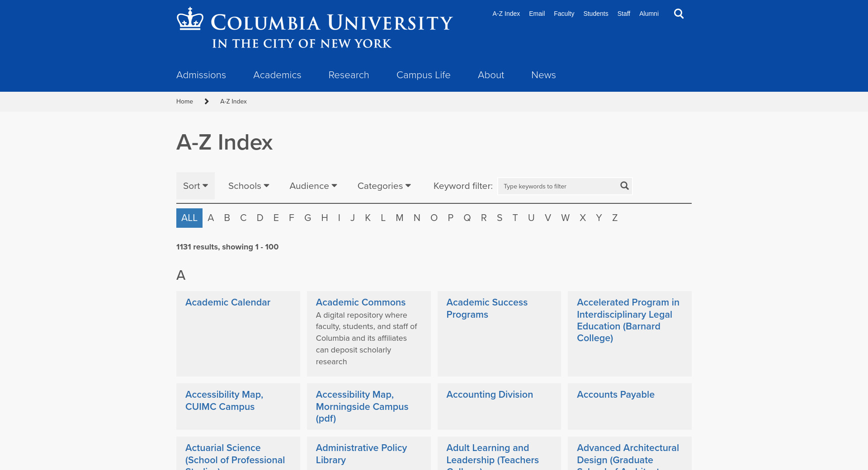Click the header search magnifier icon
The image size is (868, 470).
(679, 14)
